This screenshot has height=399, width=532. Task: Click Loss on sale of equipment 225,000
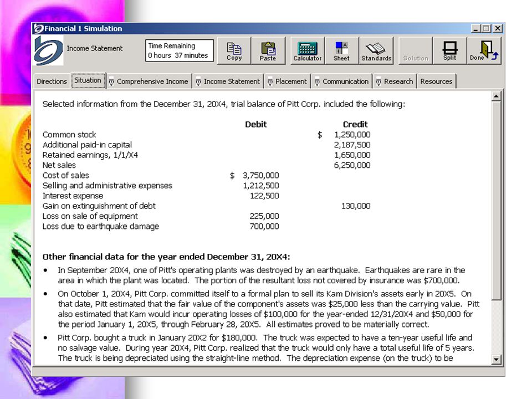264,216
